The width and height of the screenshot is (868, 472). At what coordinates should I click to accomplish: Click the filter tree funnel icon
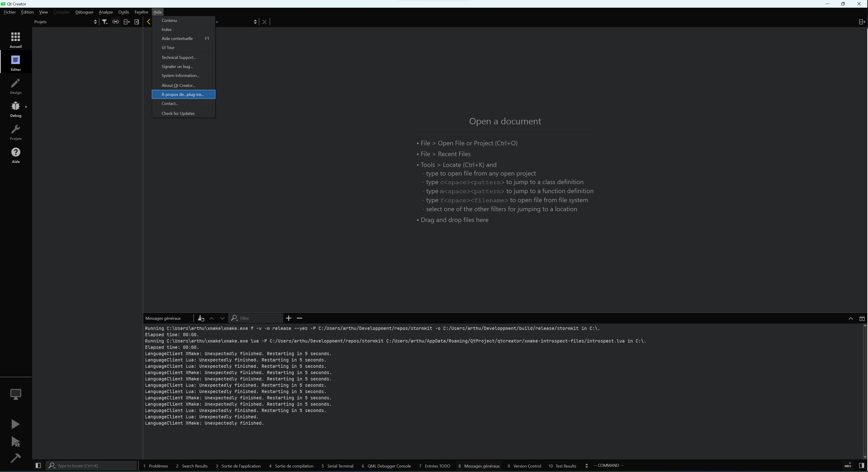[105, 22]
